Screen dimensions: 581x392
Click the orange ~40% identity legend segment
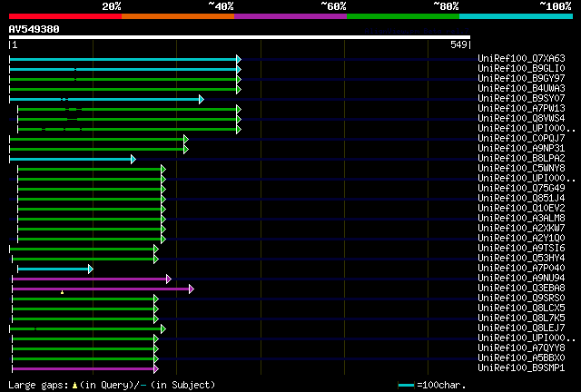(178, 16)
